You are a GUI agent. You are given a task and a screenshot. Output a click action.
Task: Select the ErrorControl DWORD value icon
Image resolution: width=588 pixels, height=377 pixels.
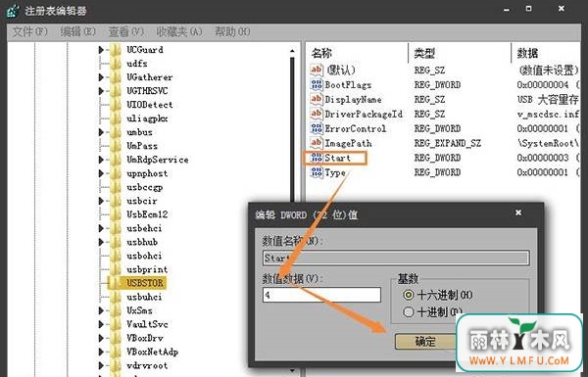point(317,128)
